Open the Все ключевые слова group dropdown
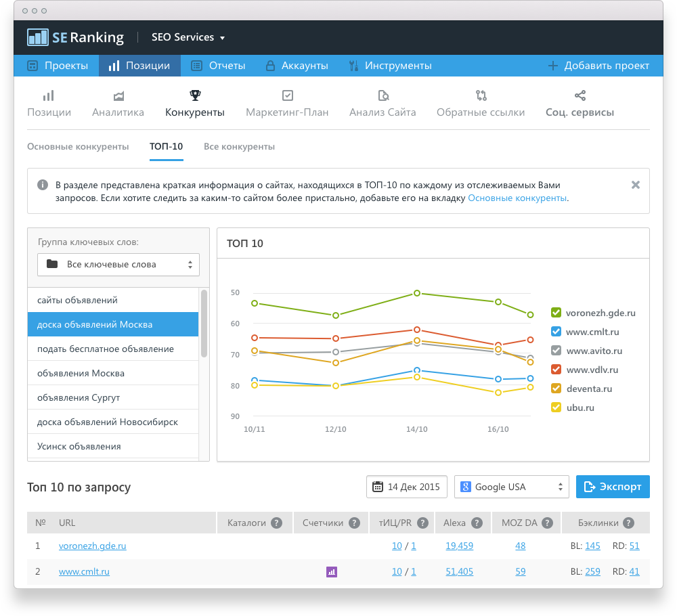 tap(118, 264)
